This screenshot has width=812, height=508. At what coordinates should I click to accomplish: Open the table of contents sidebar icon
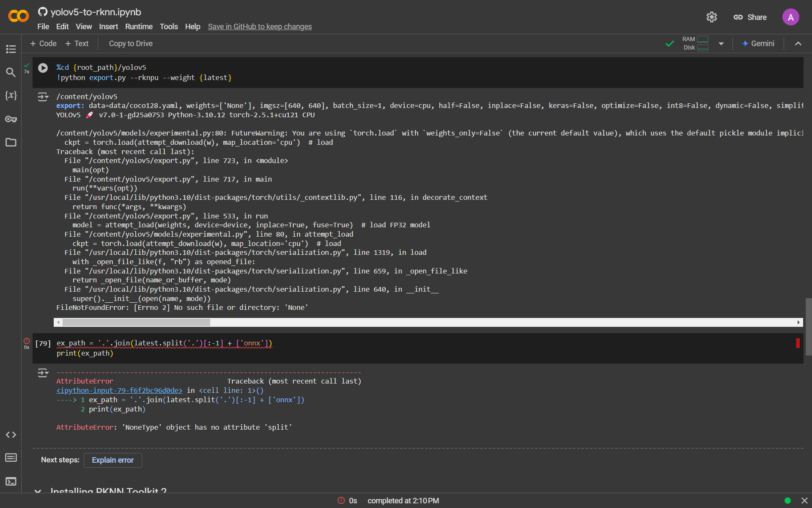click(11, 49)
